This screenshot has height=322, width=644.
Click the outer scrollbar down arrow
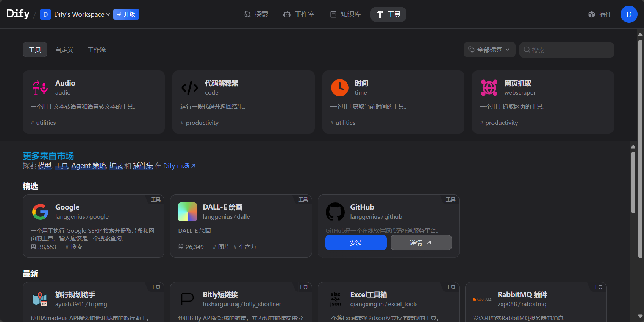click(x=640, y=316)
